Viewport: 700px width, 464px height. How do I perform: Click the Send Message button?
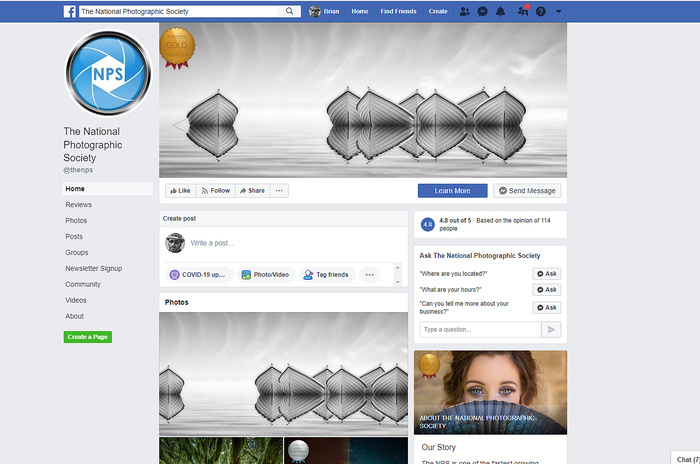tap(527, 191)
